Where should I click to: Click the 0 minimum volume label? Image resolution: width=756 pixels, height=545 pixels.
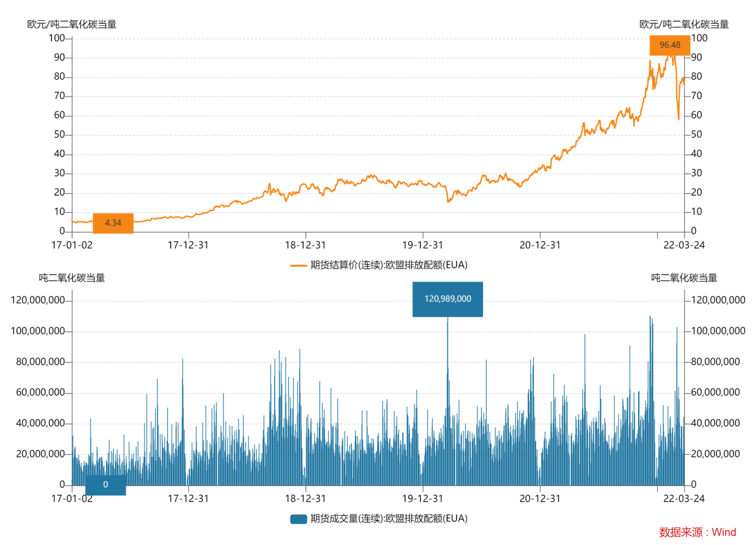pyautogui.click(x=105, y=485)
